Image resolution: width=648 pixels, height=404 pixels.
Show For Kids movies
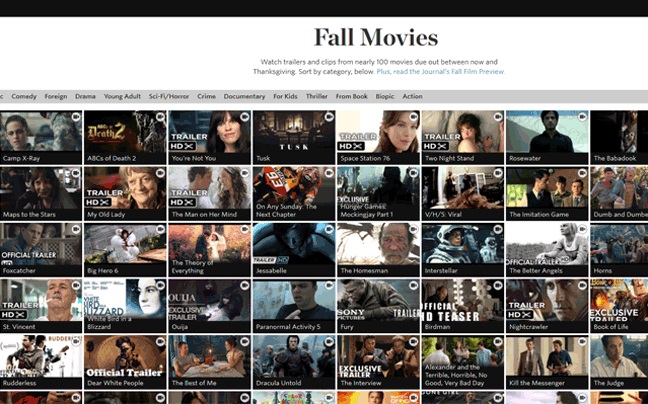[285, 96]
